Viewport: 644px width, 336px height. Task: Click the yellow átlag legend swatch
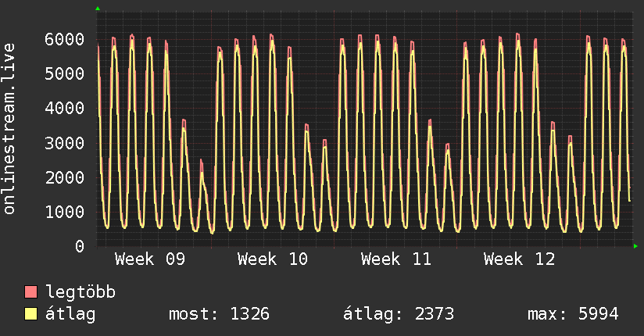(x=31, y=314)
